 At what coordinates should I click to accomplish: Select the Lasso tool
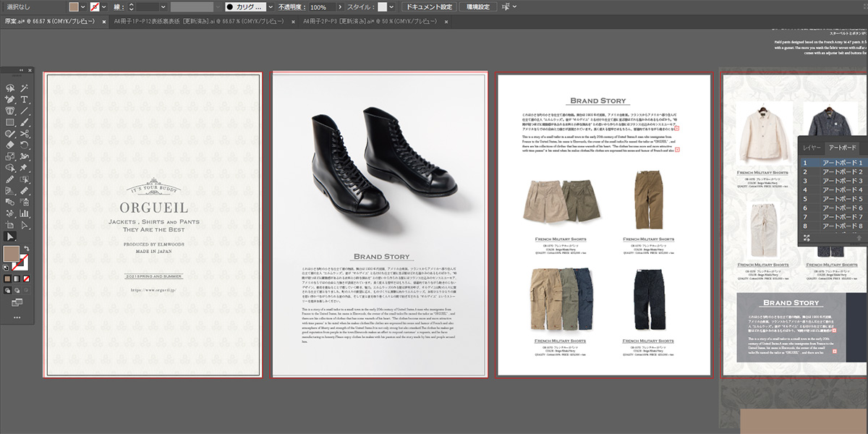pyautogui.click(x=10, y=88)
